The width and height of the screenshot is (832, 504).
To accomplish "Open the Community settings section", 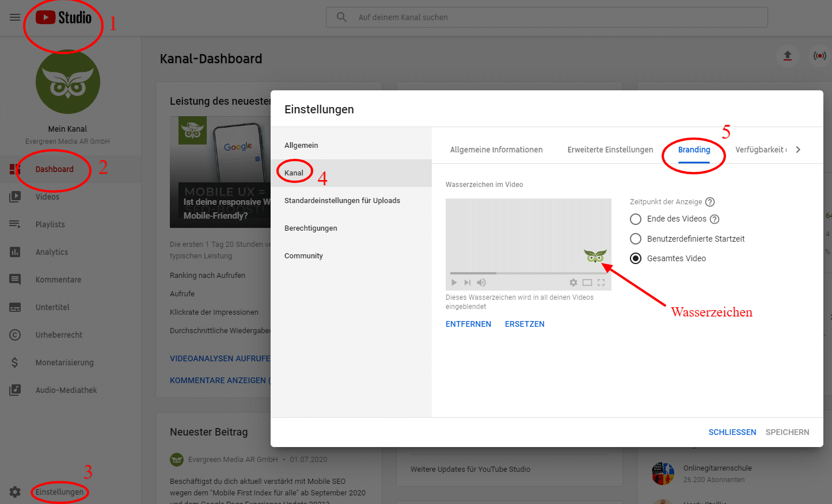I will (351, 256).
